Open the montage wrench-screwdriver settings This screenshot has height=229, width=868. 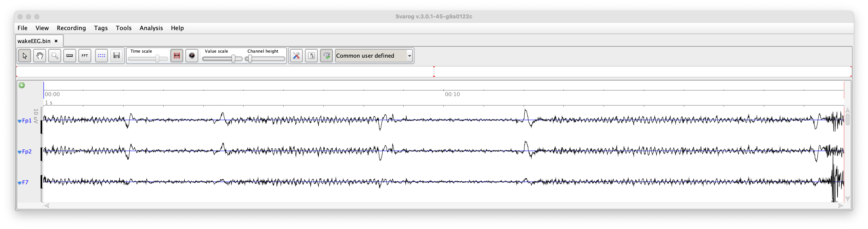[296, 56]
